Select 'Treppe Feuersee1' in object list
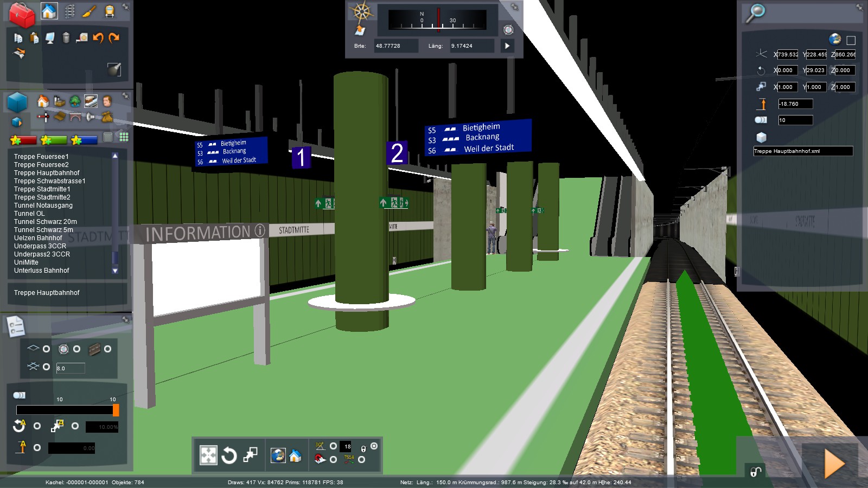This screenshot has height=488, width=868. tap(41, 157)
